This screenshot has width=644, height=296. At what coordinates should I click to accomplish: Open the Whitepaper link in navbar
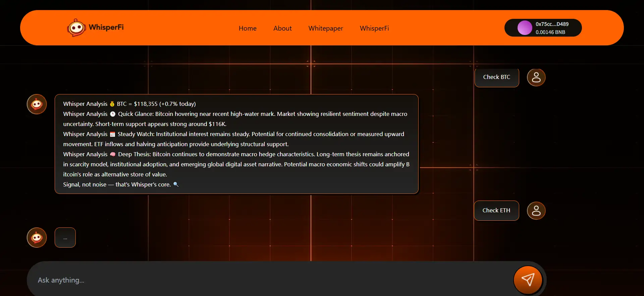coord(325,29)
